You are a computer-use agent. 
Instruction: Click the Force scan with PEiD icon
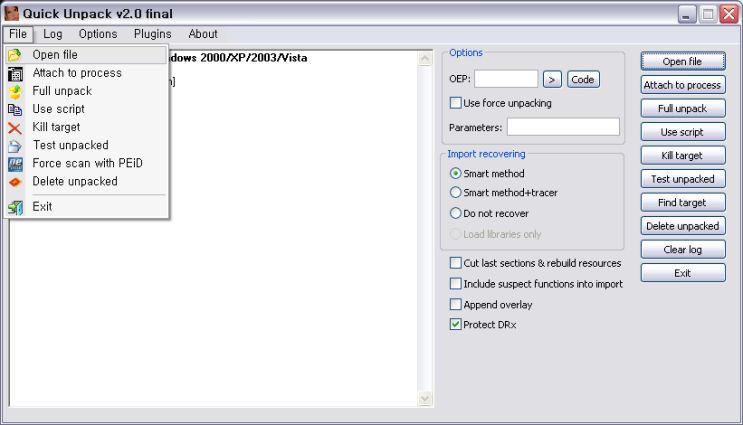pyautogui.click(x=15, y=163)
